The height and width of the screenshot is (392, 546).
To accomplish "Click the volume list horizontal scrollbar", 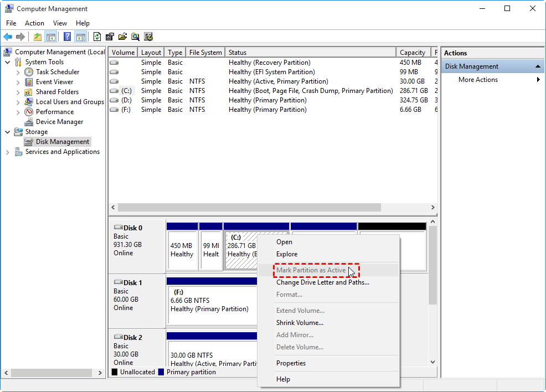I will pyautogui.click(x=249, y=207).
